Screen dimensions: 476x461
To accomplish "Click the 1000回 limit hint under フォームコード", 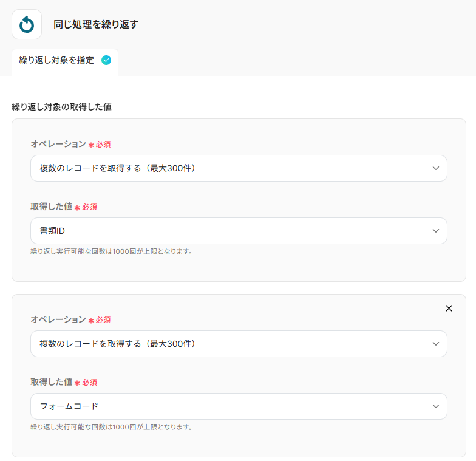I will 112,427.
